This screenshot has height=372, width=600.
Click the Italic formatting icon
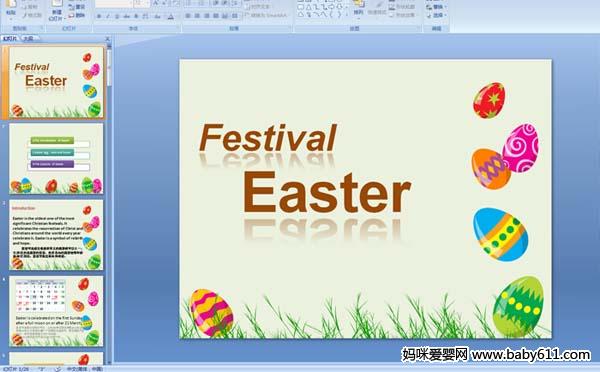click(108, 16)
